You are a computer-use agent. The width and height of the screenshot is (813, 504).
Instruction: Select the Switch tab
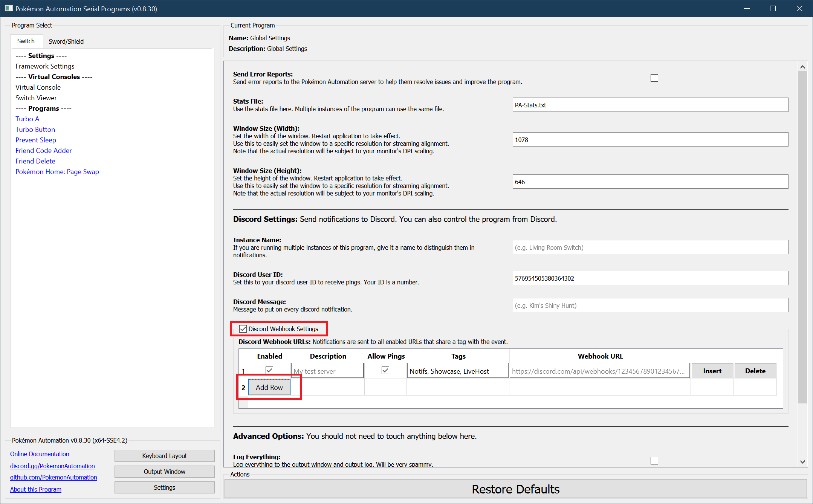coord(26,41)
